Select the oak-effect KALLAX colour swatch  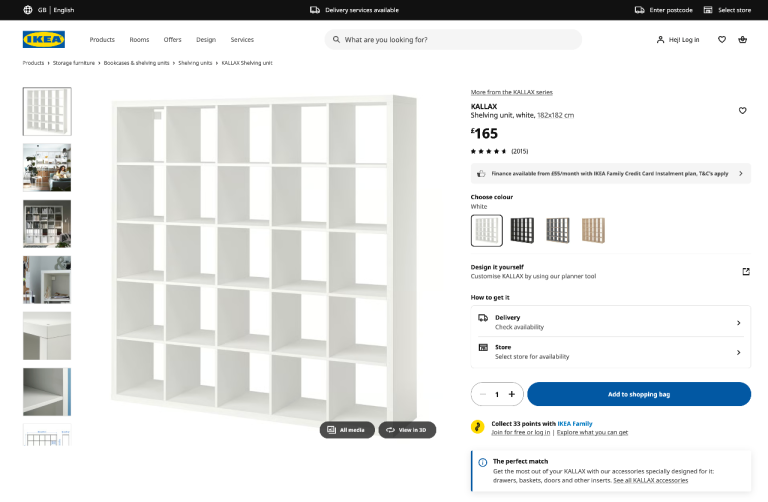(x=593, y=231)
